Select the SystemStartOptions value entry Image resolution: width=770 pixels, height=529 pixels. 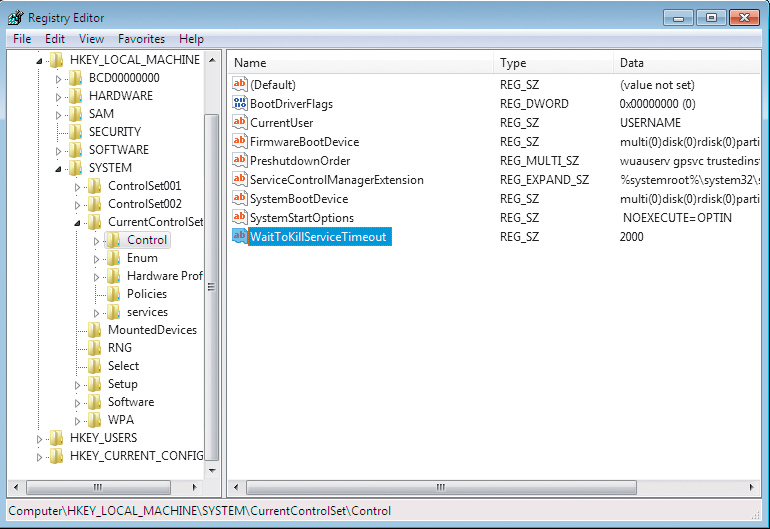[301, 218]
